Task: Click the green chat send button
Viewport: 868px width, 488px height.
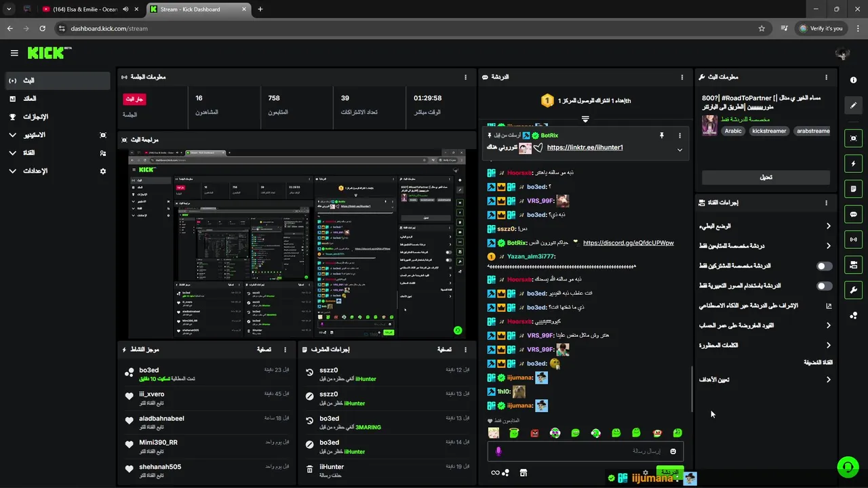Action: coord(669,472)
